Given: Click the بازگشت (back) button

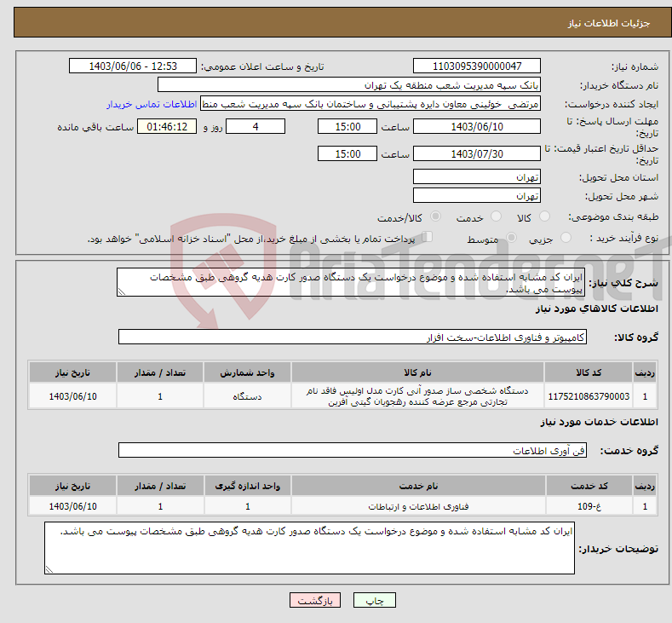Looking at the screenshot, I should [x=314, y=600].
